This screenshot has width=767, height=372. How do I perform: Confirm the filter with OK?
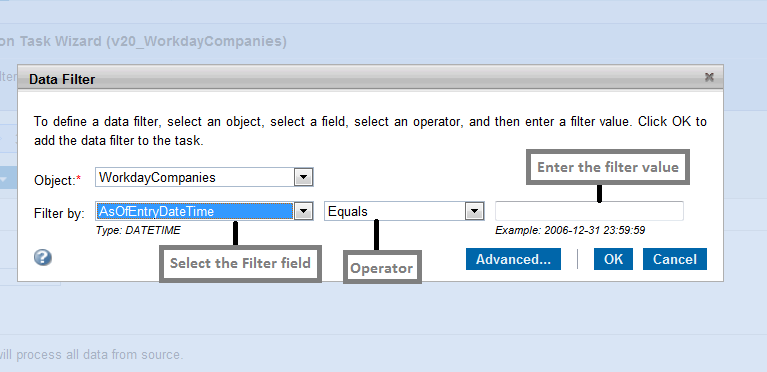613,259
